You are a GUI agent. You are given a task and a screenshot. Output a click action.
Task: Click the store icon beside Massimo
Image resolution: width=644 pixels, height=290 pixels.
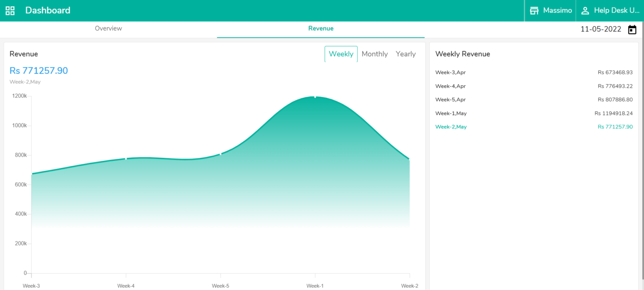click(534, 10)
